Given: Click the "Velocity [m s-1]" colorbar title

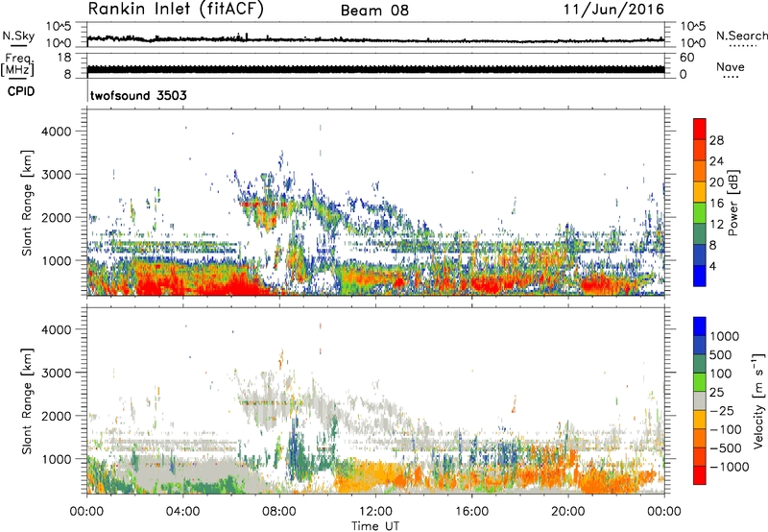Looking at the screenshot, I should click(758, 400).
